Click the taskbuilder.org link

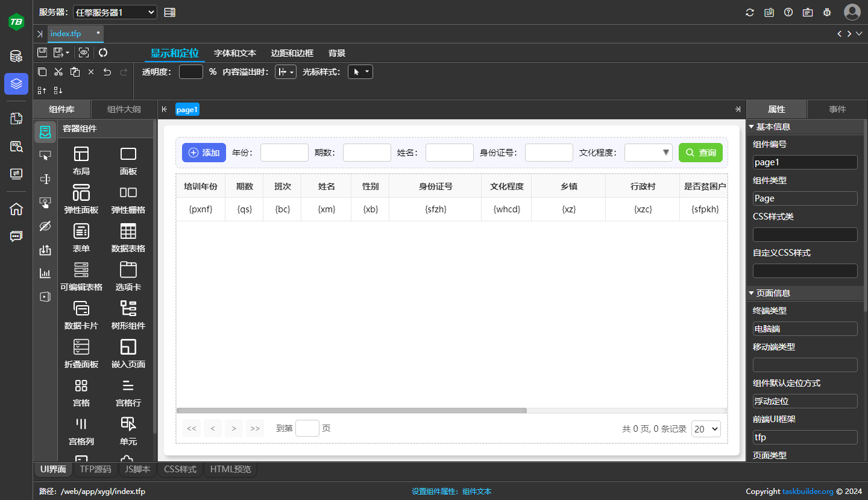[x=808, y=492]
